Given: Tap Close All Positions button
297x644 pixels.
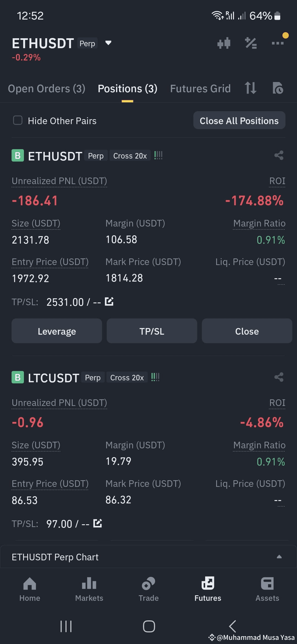Looking at the screenshot, I should coord(239,120).
